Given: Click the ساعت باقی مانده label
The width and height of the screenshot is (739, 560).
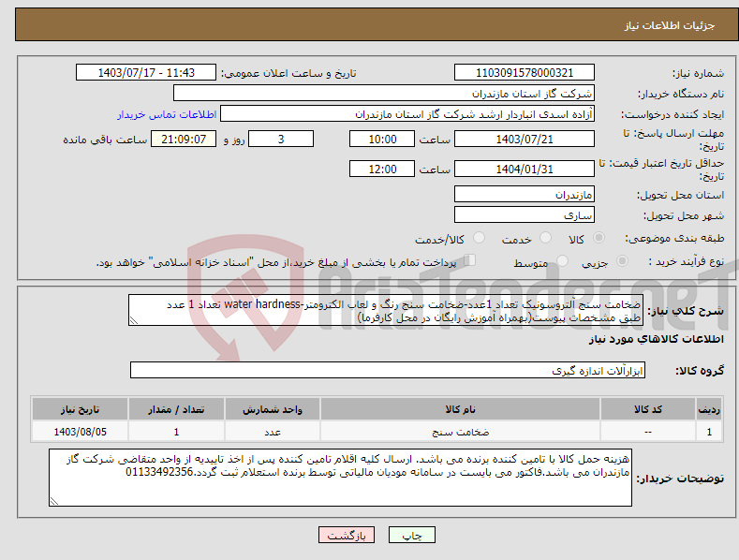Looking at the screenshot, I should point(105,140).
